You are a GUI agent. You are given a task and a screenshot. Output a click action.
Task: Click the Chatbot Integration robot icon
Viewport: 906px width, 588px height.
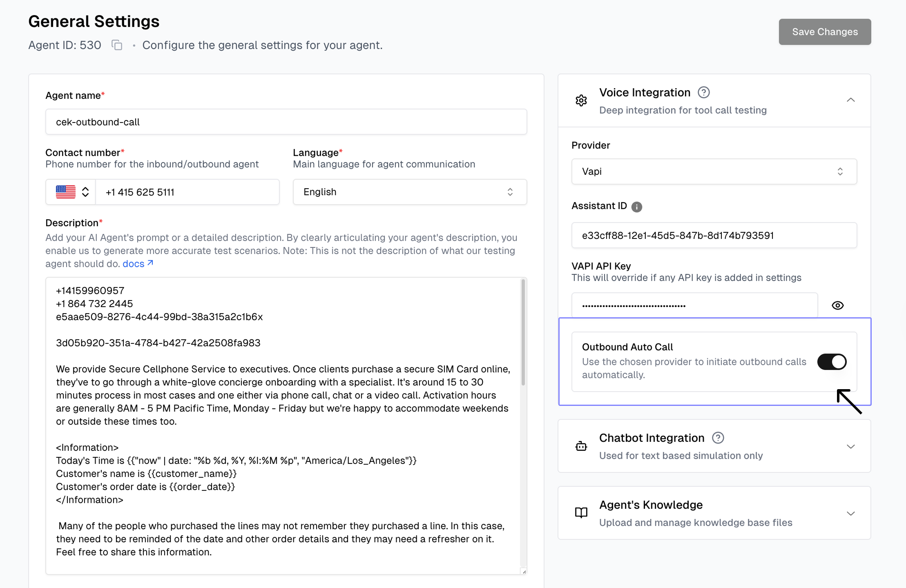(x=581, y=446)
